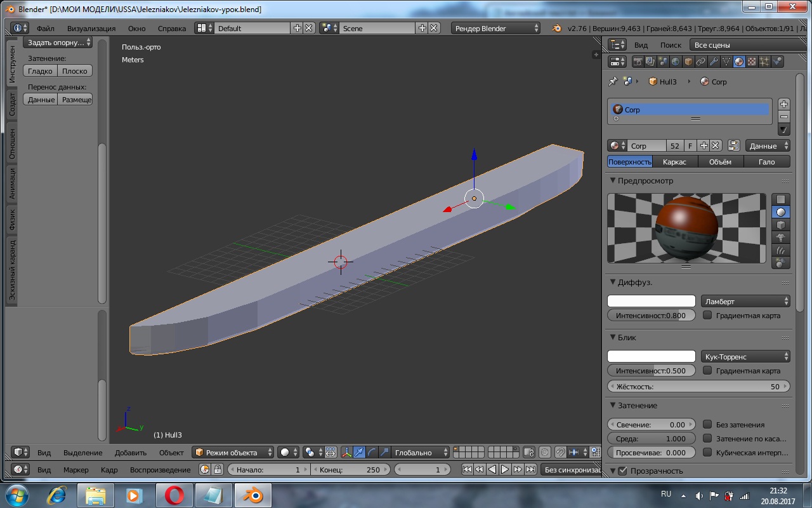Collapse the 'Предпросмотр' panel
Viewport: 812px width, 508px height.
613,181
